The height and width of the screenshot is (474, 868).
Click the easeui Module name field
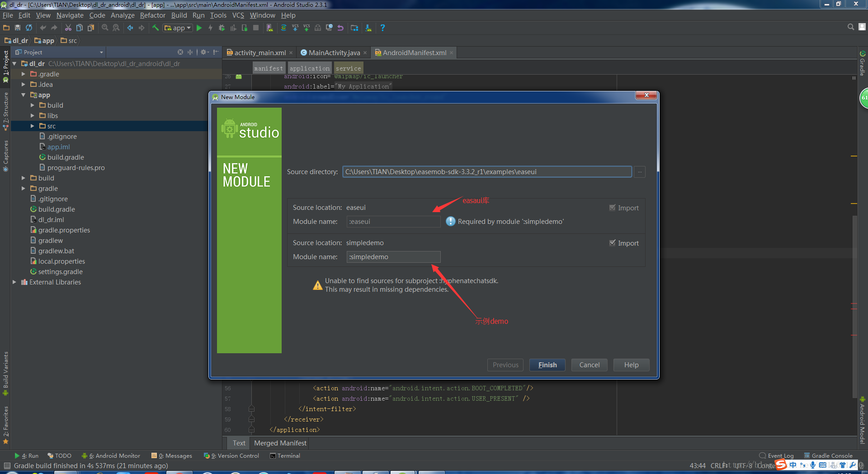click(393, 222)
